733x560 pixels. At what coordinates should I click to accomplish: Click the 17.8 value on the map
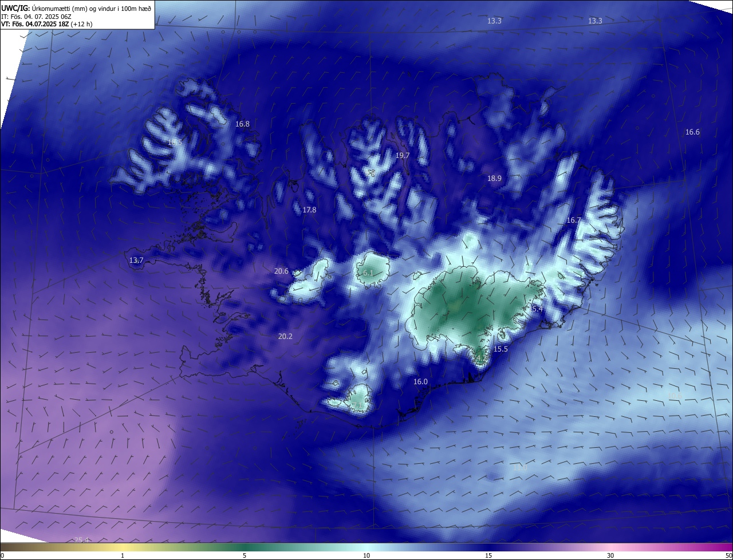pos(309,210)
